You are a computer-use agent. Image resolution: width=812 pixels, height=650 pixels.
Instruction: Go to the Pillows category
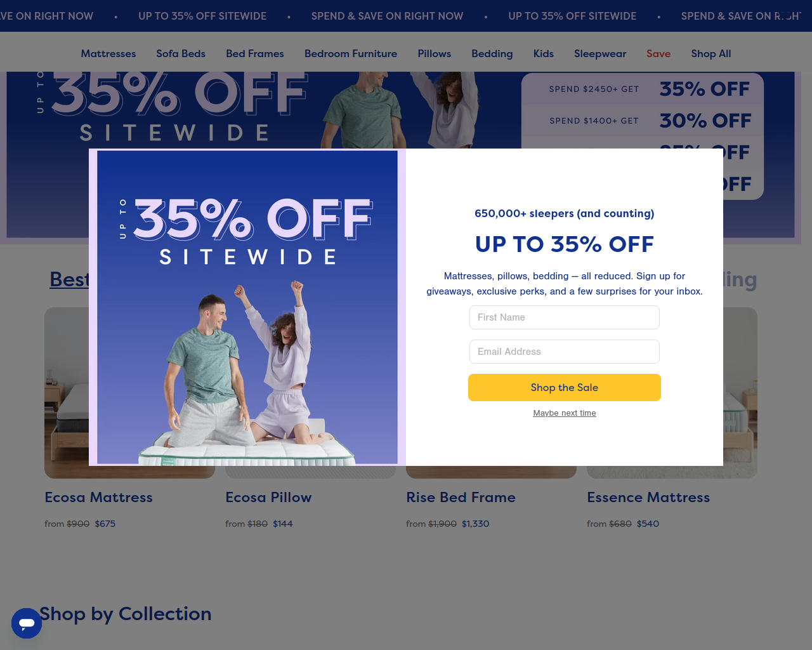435,54
